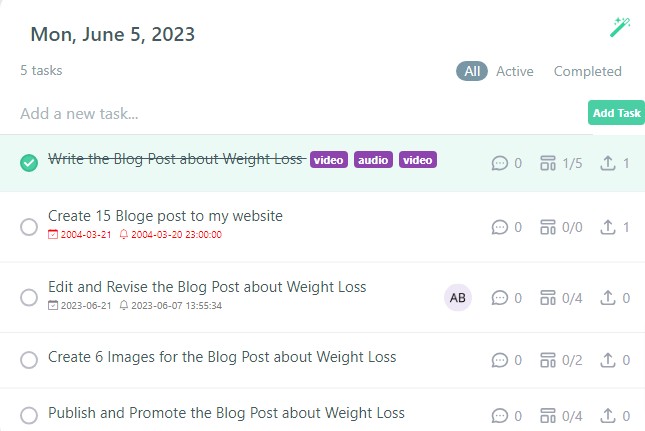This screenshot has width=645, height=431.
Task: Open the subtasks icon showing 0/2
Action: 548,360
